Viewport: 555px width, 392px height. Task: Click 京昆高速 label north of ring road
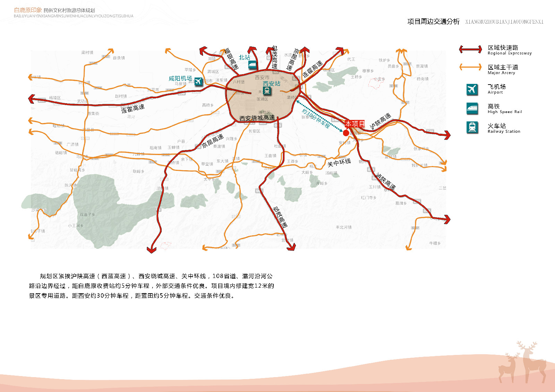(x=293, y=60)
